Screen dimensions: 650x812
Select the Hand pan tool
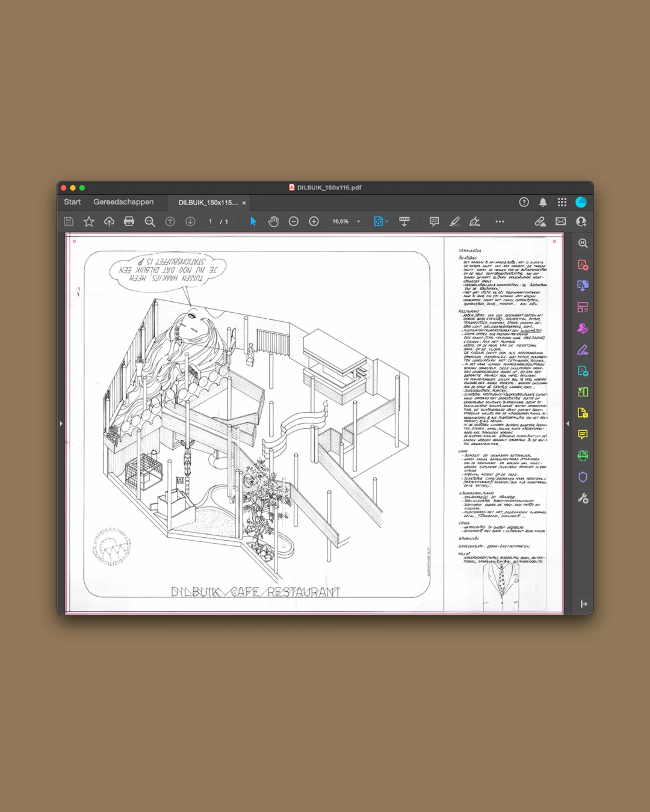click(273, 222)
